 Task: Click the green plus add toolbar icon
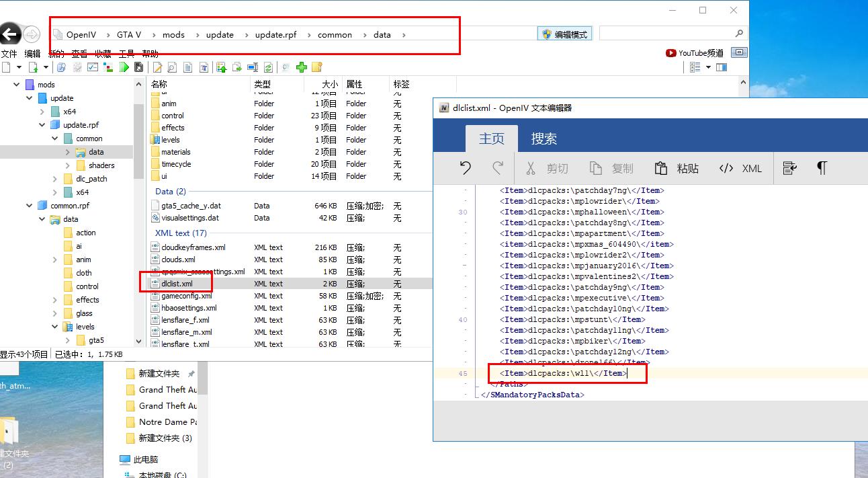point(302,67)
